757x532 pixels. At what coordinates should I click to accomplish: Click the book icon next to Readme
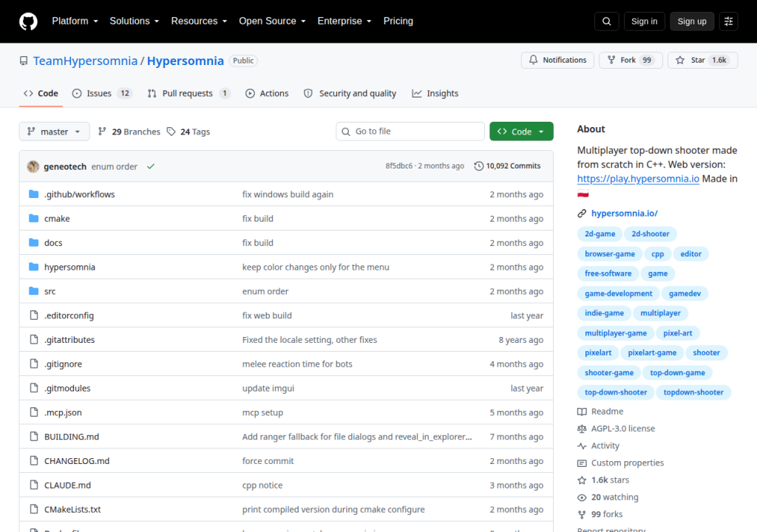pos(582,412)
